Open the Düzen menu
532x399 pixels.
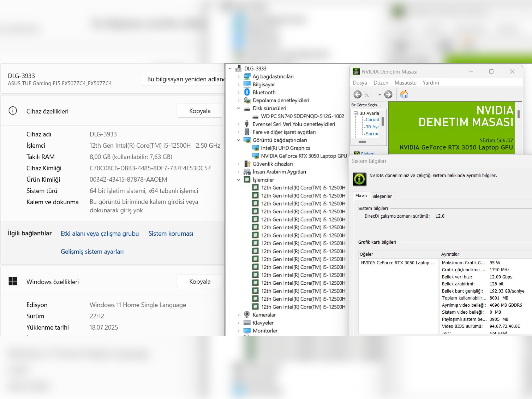(381, 82)
